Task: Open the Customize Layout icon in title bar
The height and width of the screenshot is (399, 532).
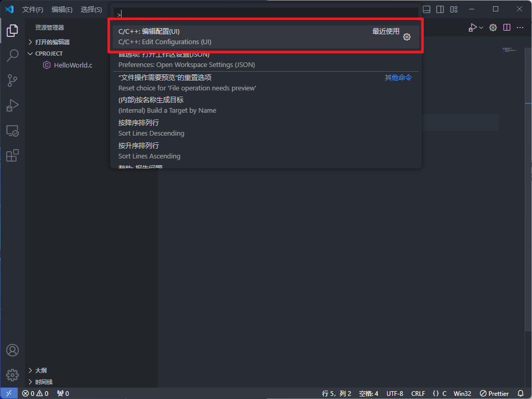Action: click(454, 9)
